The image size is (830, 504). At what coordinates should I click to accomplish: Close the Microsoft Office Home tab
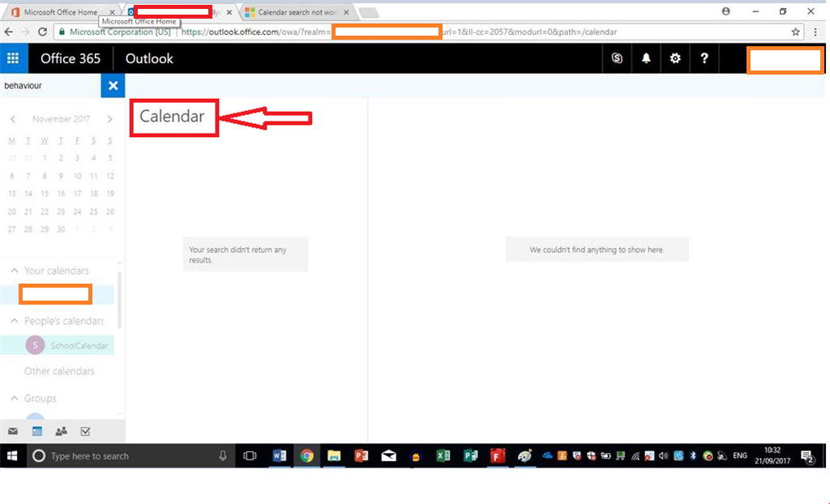[112, 11]
